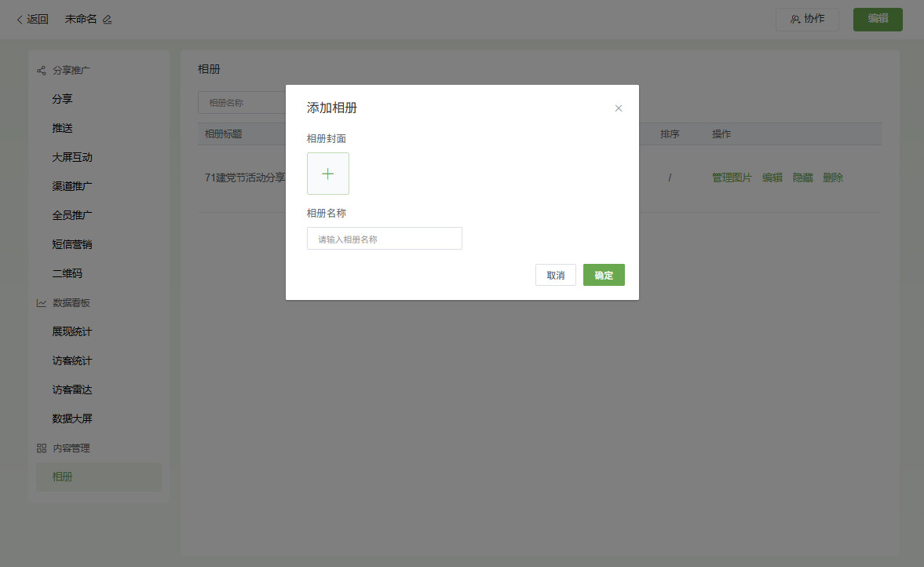Screen dimensions: 924x567
Task: Close the 添加相册 dialog with X
Action: point(619,108)
